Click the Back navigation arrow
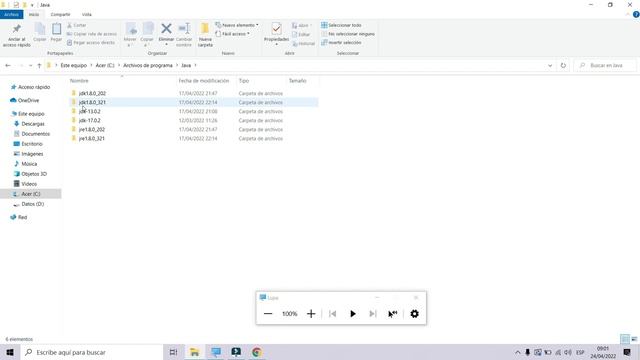The image size is (640, 360). point(8,65)
